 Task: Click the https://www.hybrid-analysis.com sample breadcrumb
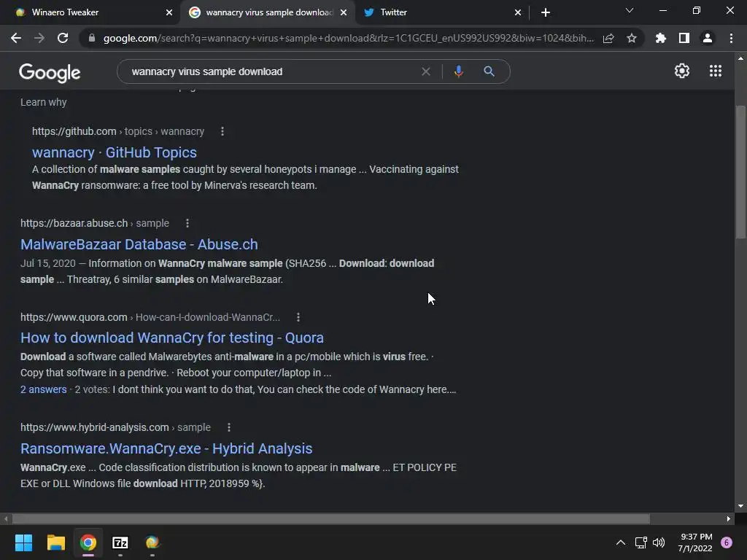(x=115, y=427)
